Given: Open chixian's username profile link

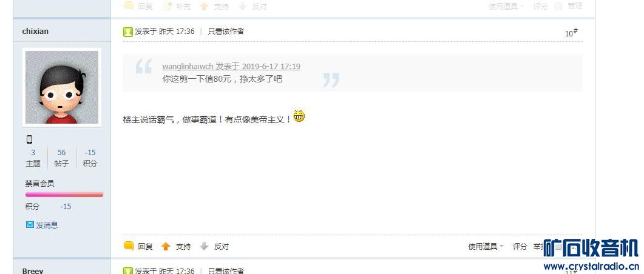Looking at the screenshot, I should pyautogui.click(x=35, y=31).
